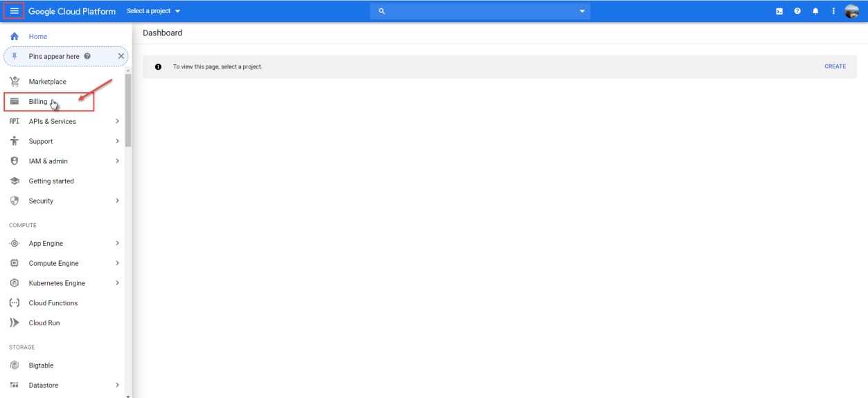Click inside the search input field
Viewport: 868px width, 398px height.
tap(478, 11)
